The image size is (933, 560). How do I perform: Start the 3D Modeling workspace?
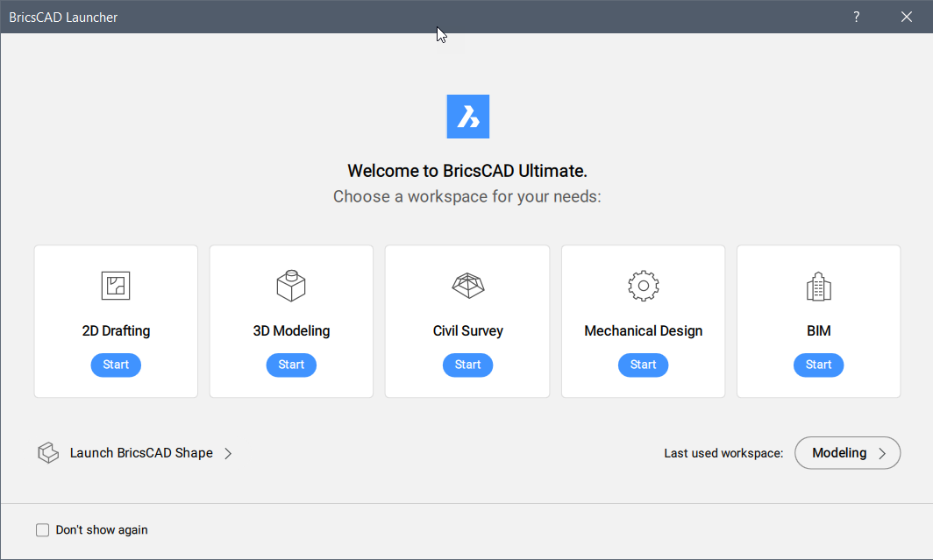291,365
